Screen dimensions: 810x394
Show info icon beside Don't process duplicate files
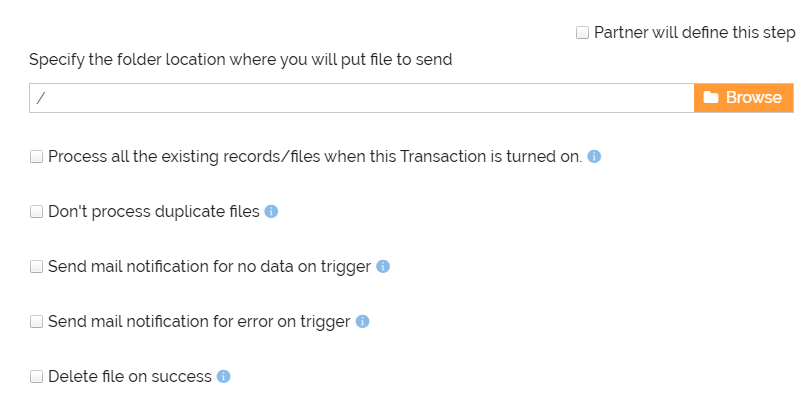pos(271,212)
